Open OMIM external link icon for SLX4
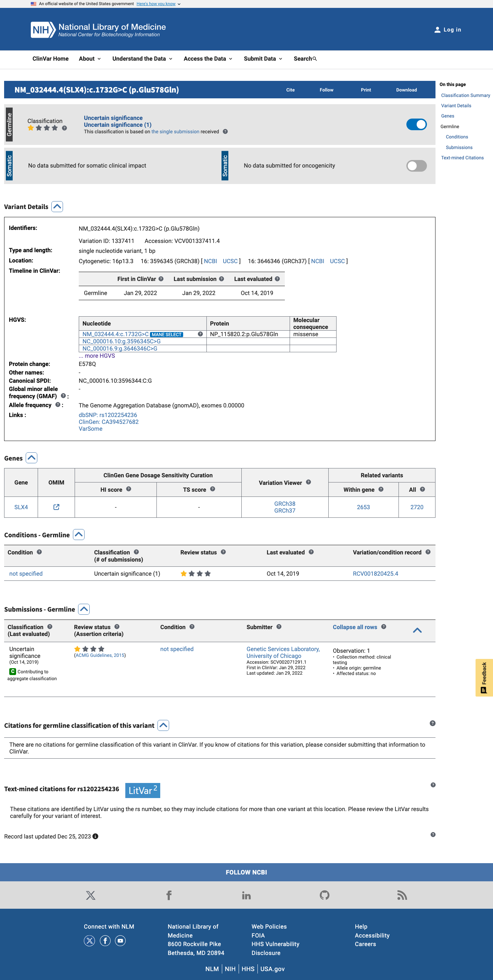 [x=56, y=507]
